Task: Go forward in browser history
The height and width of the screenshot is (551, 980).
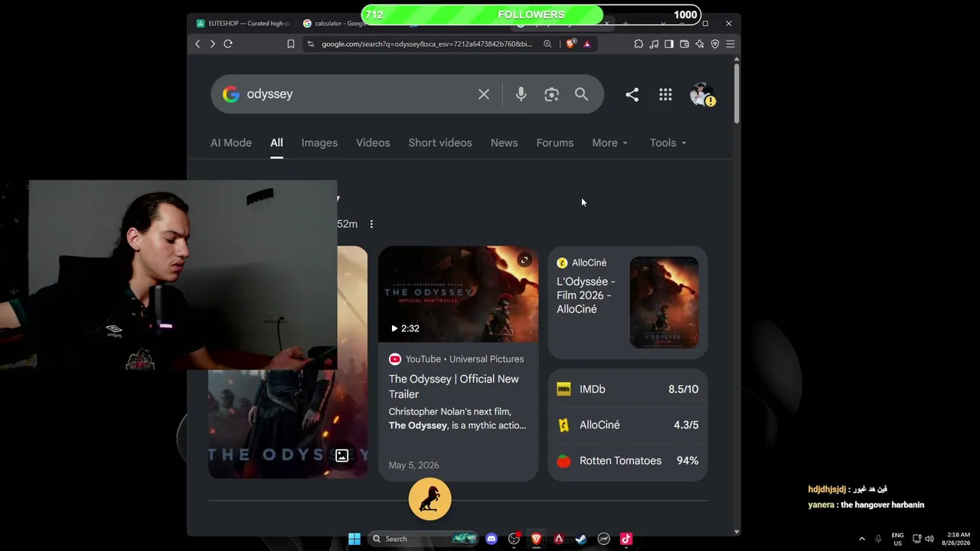Action: (212, 44)
